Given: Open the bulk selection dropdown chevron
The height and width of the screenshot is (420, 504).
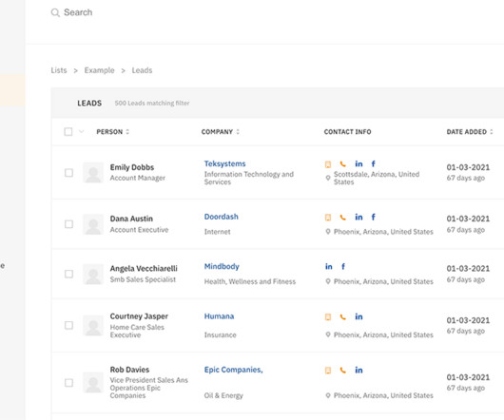Looking at the screenshot, I should [82, 131].
